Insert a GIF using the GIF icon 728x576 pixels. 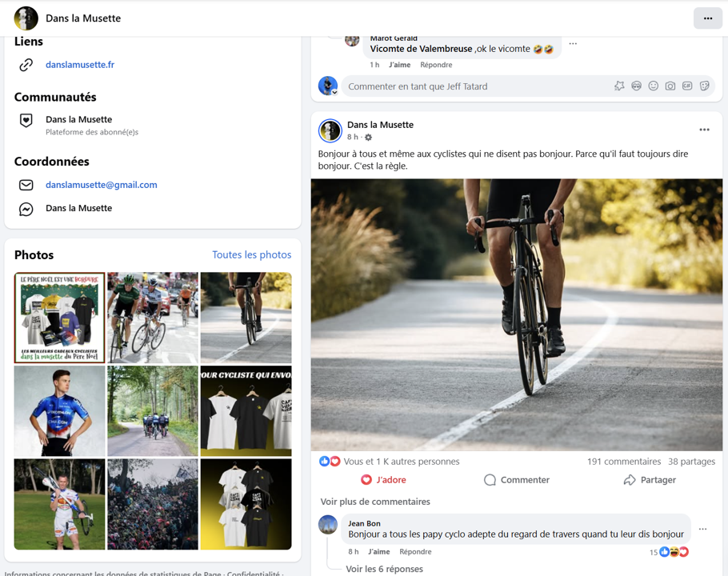687,86
